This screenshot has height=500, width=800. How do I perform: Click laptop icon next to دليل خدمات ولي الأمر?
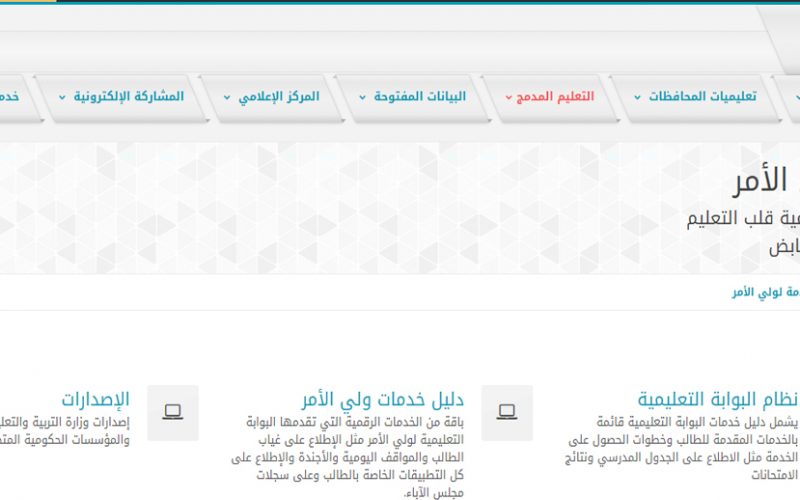point(507,413)
